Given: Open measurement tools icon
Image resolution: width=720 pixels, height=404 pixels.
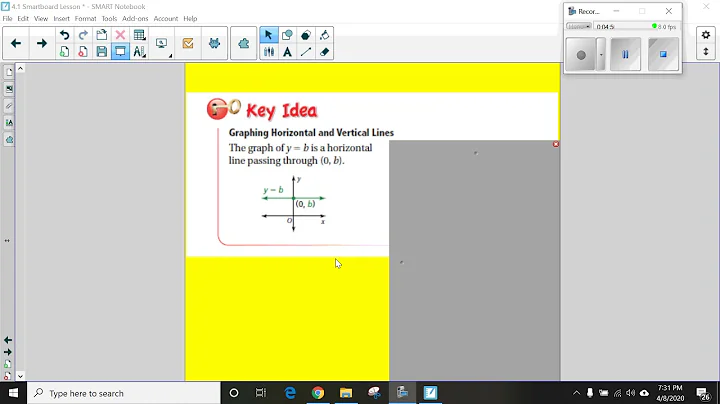Looking at the screenshot, I should (x=139, y=51).
